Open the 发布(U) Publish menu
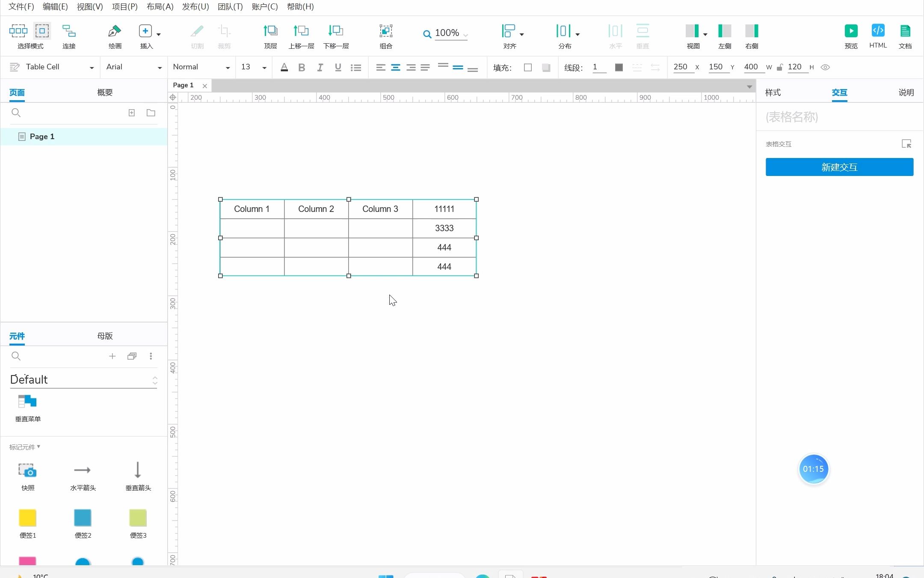Image resolution: width=924 pixels, height=578 pixels. [195, 7]
